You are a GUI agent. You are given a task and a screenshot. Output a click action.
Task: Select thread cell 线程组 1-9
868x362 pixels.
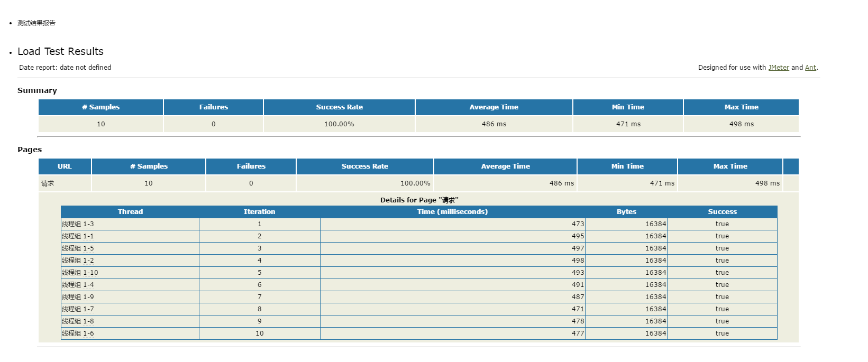(130, 297)
